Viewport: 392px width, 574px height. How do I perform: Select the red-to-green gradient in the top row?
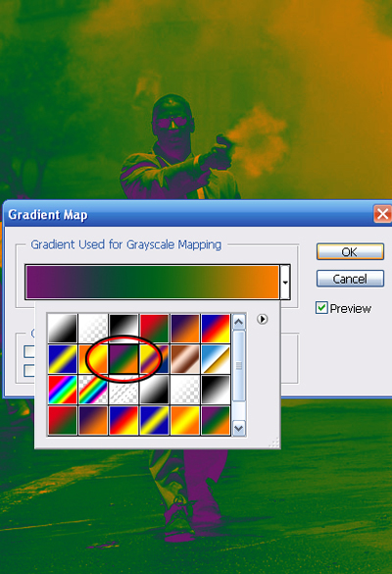154,329
